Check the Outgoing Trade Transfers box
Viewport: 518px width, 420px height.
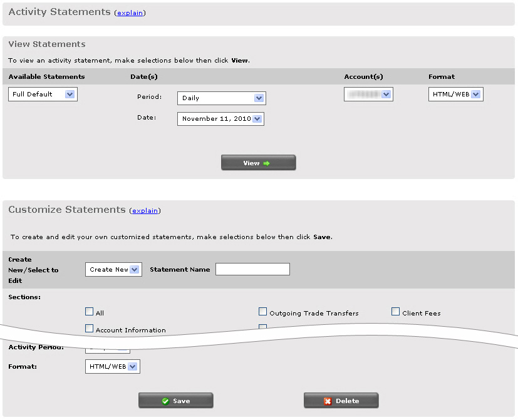pyautogui.click(x=263, y=312)
